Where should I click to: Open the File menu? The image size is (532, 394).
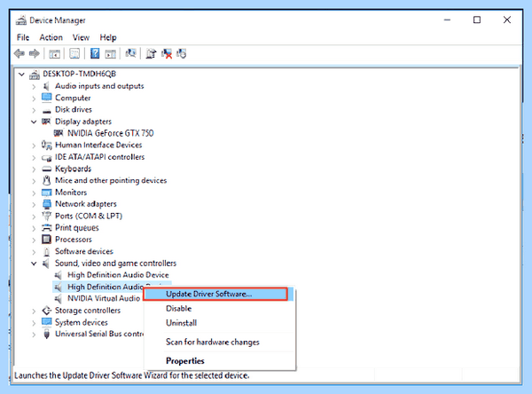[23, 37]
